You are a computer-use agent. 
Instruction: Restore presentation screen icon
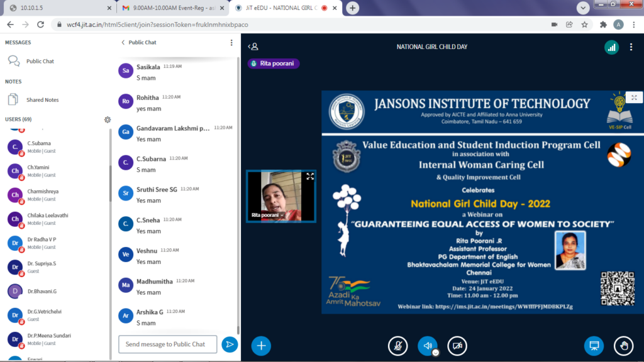[x=594, y=346]
